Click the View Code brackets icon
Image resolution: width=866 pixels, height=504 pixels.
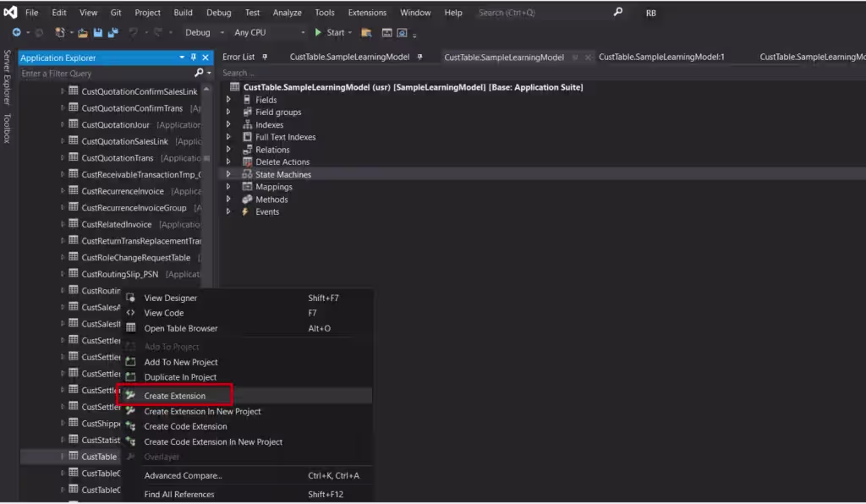point(130,312)
